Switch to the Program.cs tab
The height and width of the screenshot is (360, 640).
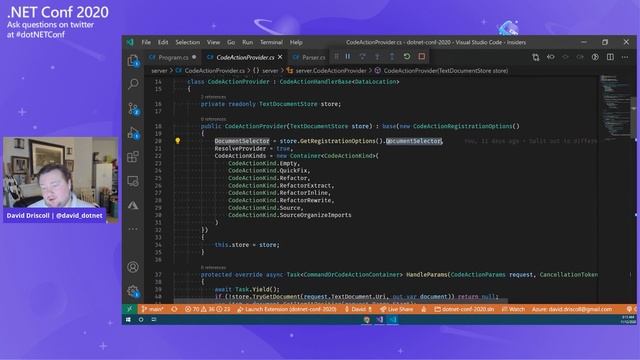[x=173, y=58]
